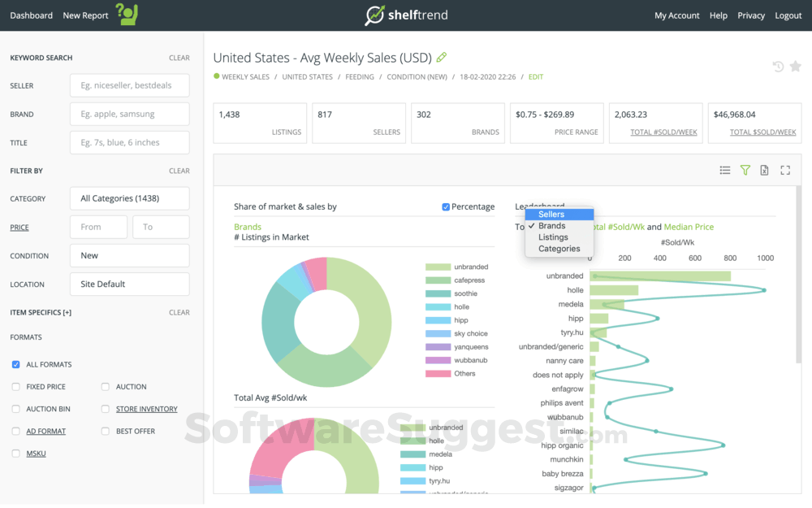Open the Condition dropdown showing New
Screen dimensions: 812x508
click(x=129, y=255)
